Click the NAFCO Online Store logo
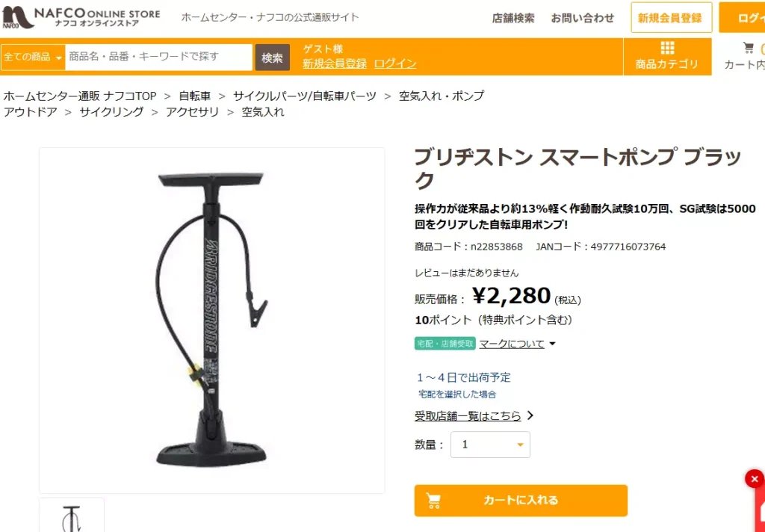765x532 pixels. click(81, 17)
